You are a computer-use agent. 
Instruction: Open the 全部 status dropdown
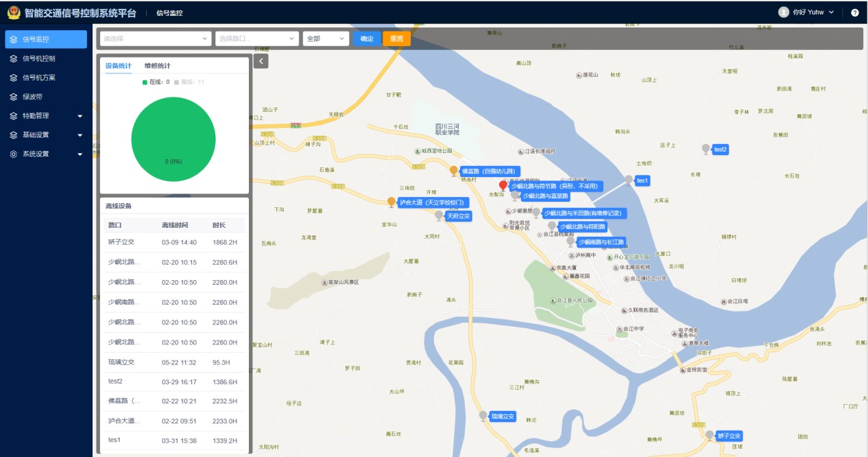(326, 38)
